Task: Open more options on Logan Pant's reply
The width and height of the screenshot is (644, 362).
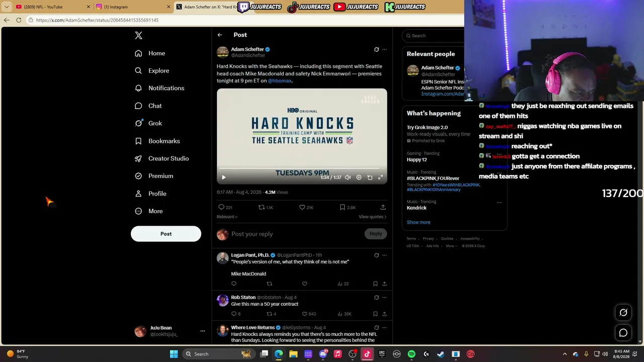Action: point(384,255)
